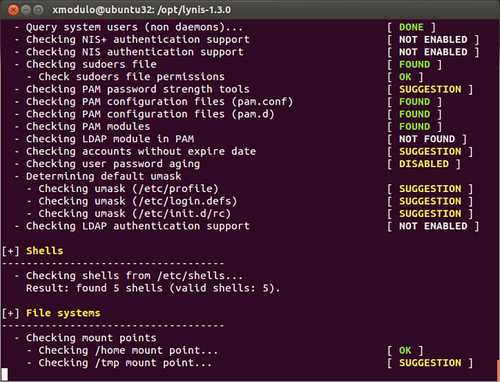Click the window title xmodulo@ubuntu32

pos(141,10)
